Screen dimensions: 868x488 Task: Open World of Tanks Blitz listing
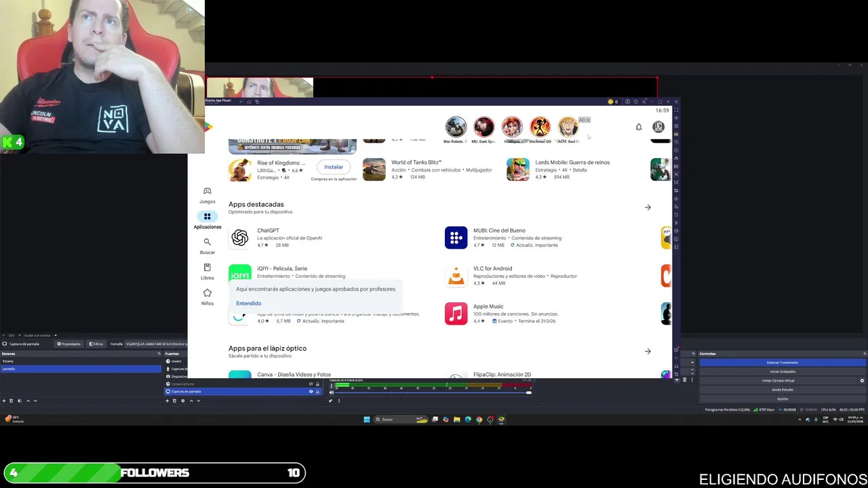click(x=428, y=169)
